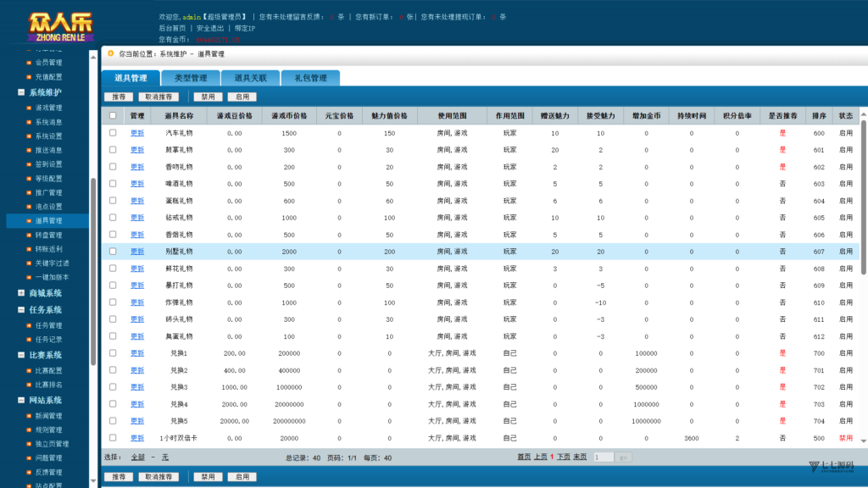Click the 禁用 button above the table
The height and width of the screenshot is (488, 868).
coord(209,97)
